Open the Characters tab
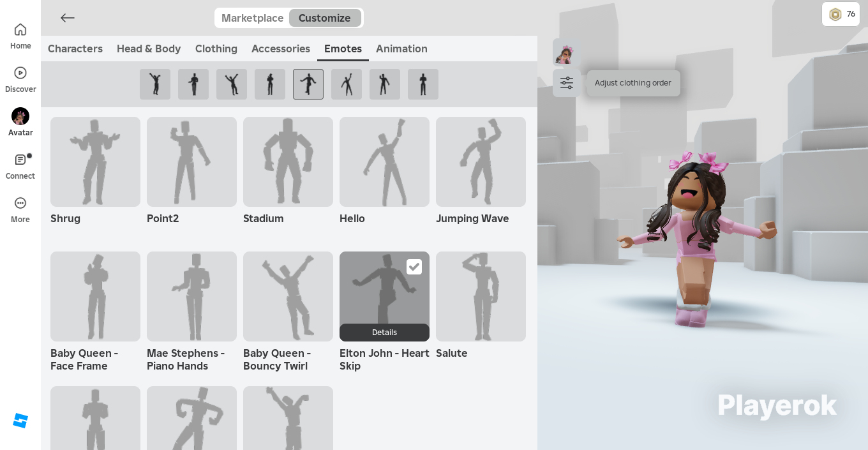This screenshot has width=868, height=450. pos(75,49)
